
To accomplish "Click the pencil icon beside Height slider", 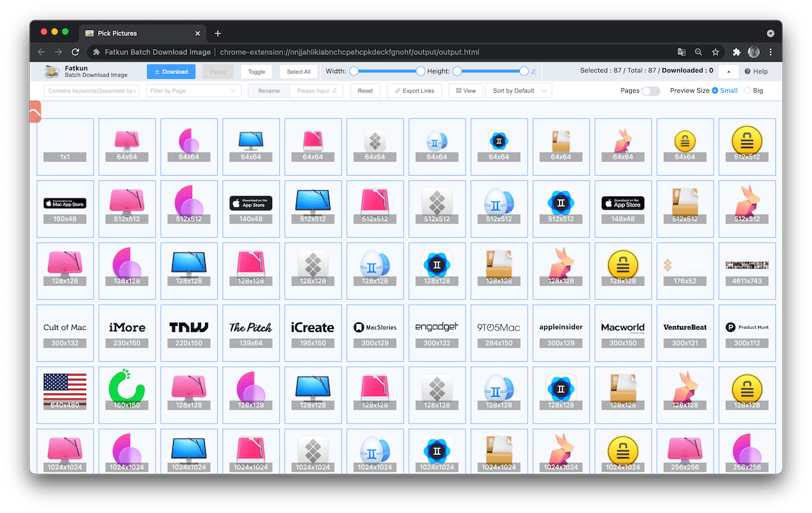I will tap(534, 71).
